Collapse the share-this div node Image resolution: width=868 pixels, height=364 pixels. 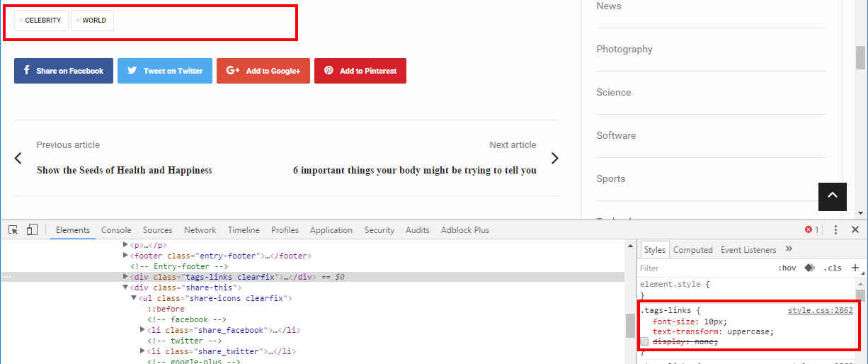click(x=126, y=288)
